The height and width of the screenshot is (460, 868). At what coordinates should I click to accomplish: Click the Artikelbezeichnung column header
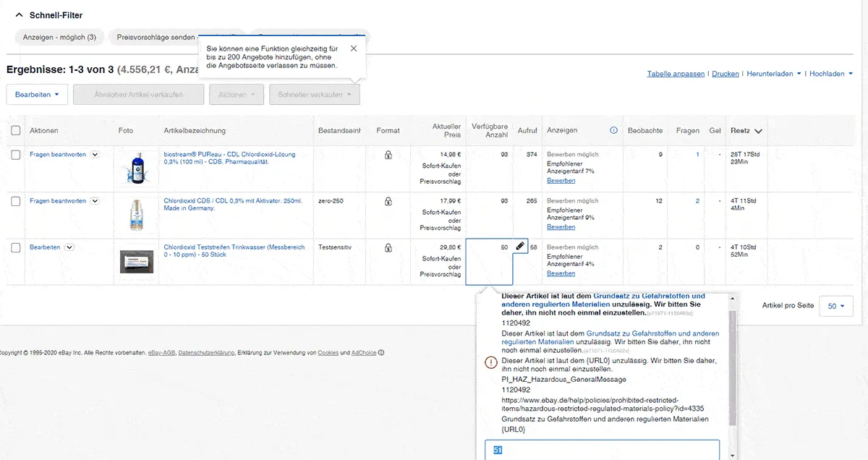(195, 131)
